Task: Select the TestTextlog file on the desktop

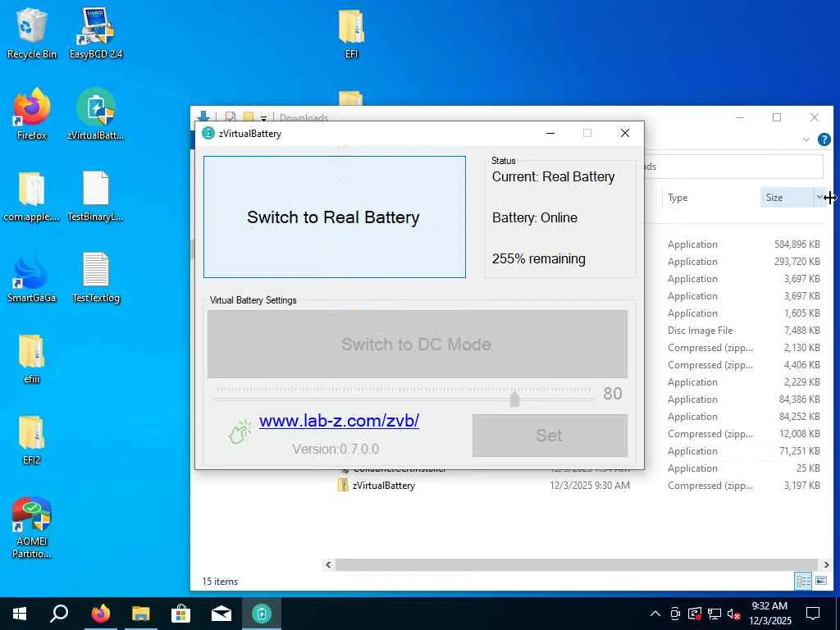Action: coord(96,277)
